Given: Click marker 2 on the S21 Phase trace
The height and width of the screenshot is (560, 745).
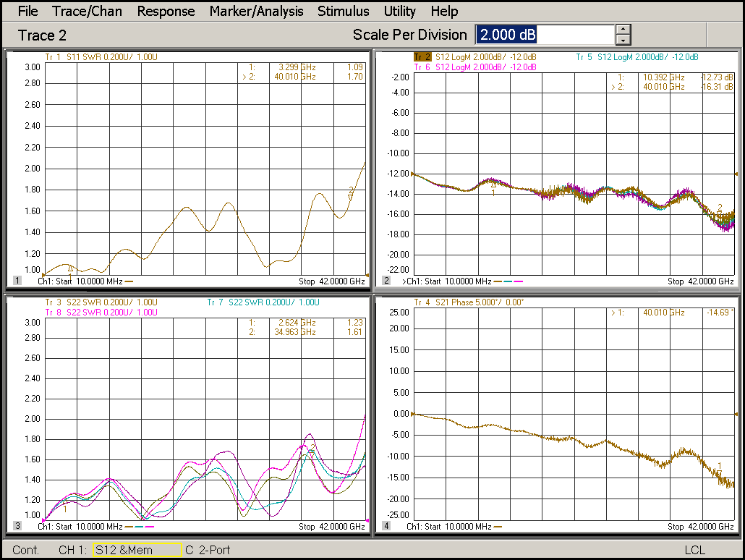Looking at the screenshot, I should pyautogui.click(x=720, y=472).
